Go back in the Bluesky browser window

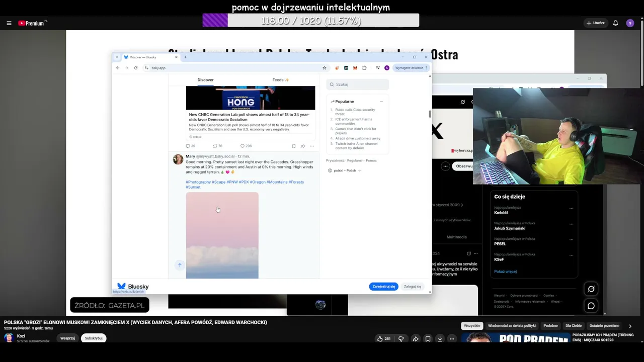(118, 68)
